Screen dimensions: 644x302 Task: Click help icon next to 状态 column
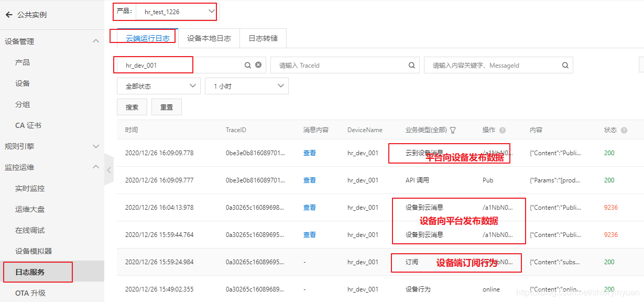coord(624,130)
